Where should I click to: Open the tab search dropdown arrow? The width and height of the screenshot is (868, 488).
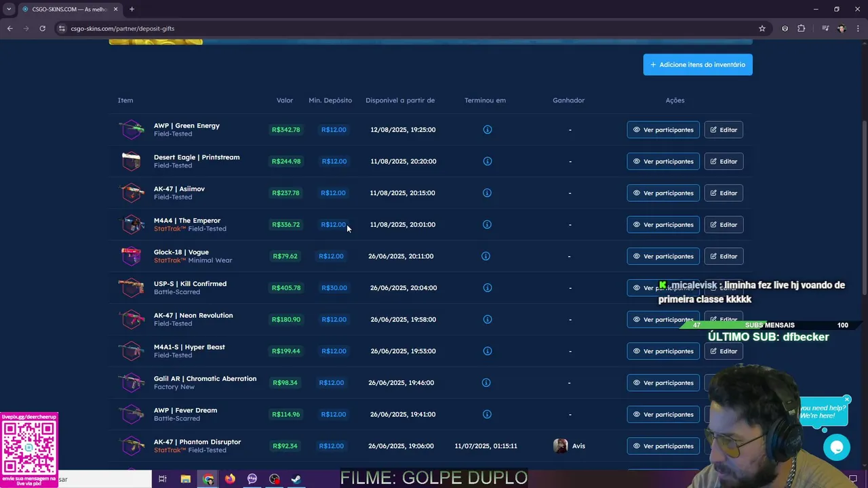[x=9, y=9]
